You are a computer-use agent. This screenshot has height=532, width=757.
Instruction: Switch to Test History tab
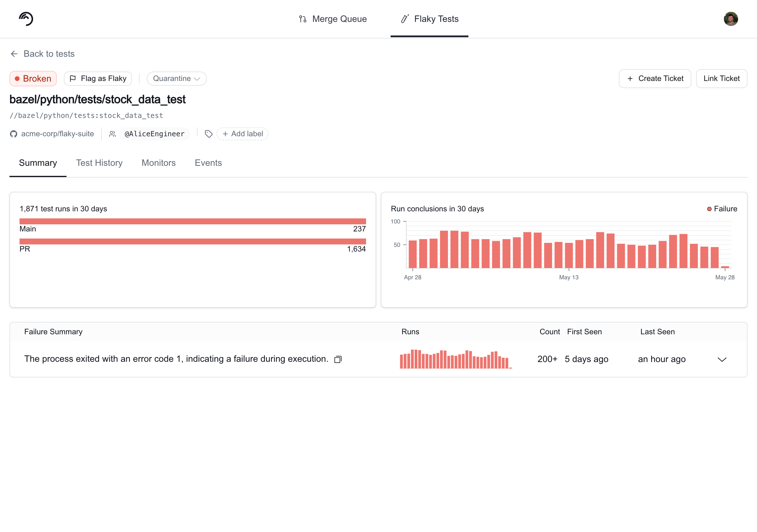[x=99, y=163]
